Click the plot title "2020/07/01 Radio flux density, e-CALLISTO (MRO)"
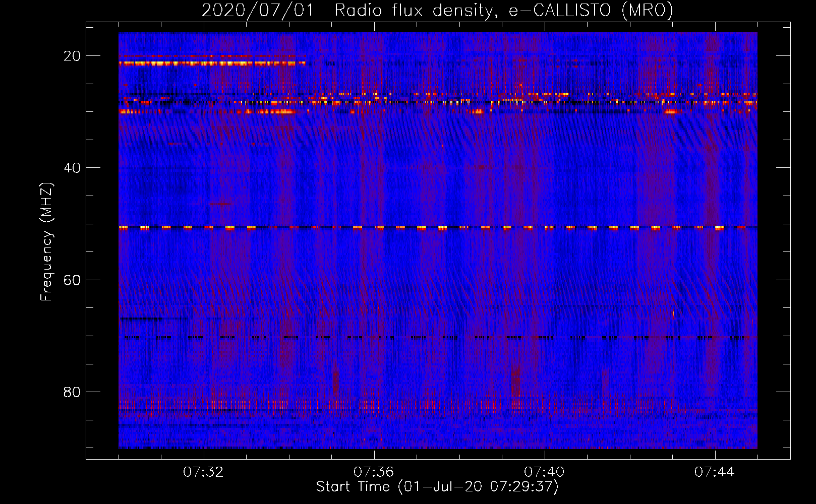The image size is (816, 504). pos(437,10)
